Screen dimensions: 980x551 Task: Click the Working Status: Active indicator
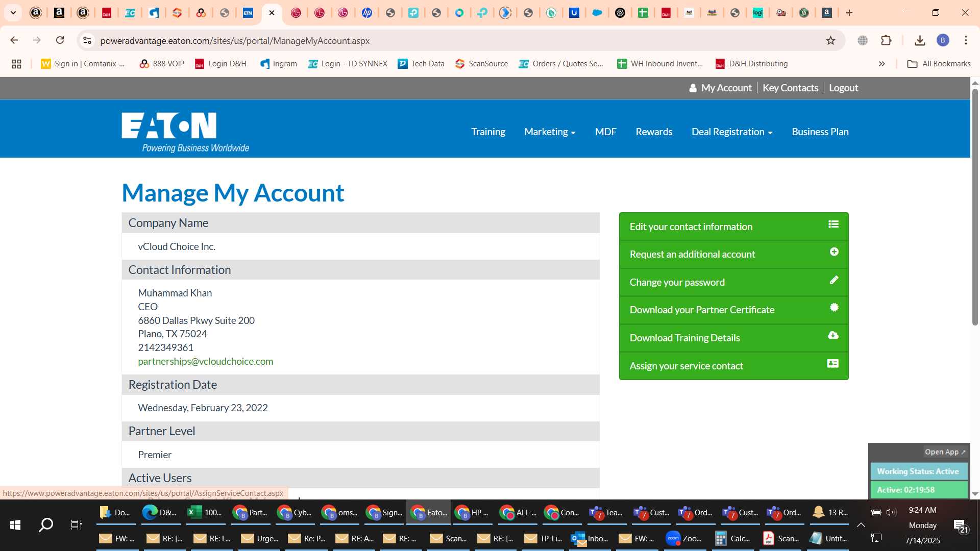(x=918, y=471)
